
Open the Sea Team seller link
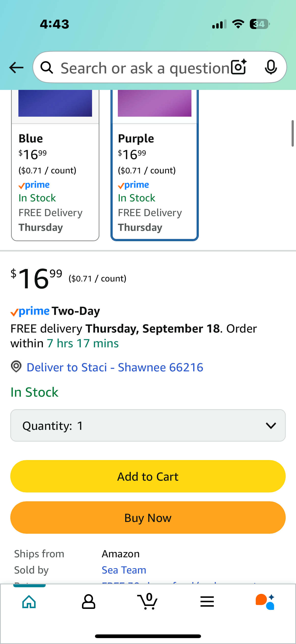(124, 570)
